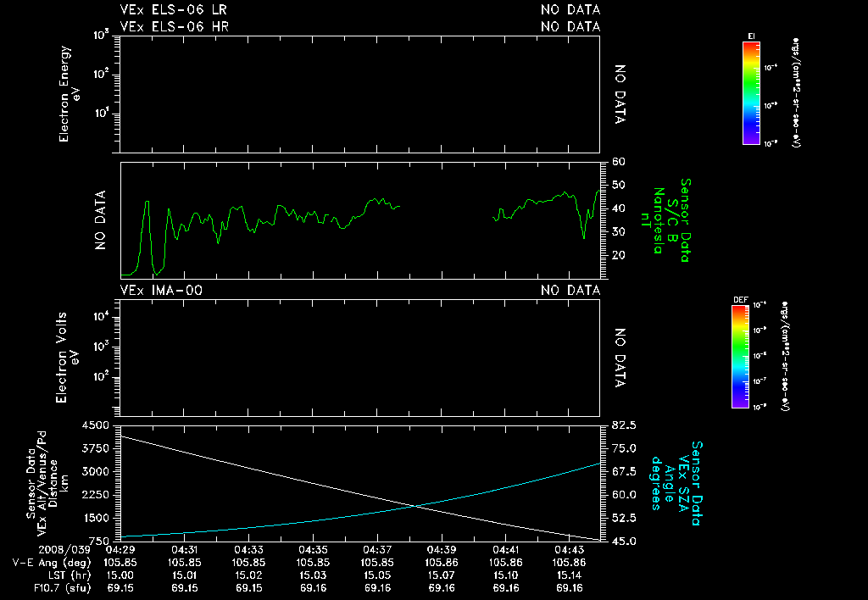Image resolution: width=868 pixels, height=600 pixels.
Task: Click the 2250 altitude tick label
Action: point(95,495)
